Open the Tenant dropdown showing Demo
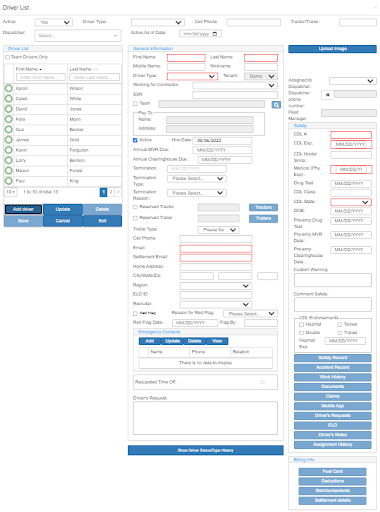 coord(261,76)
